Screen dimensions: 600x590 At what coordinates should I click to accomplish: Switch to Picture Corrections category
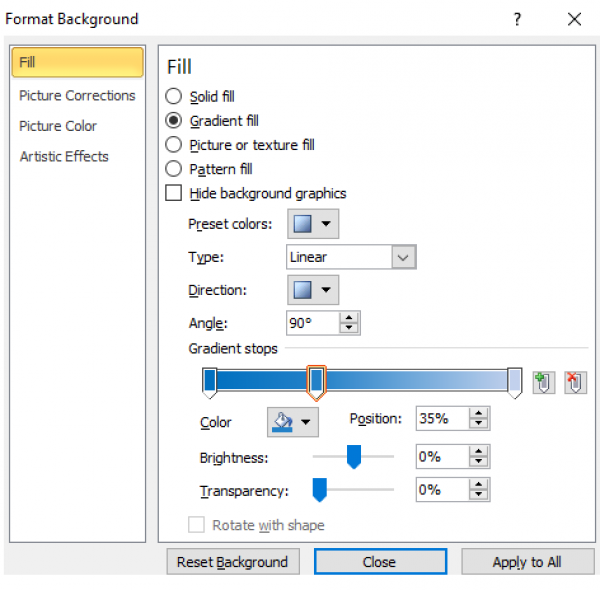[77, 96]
